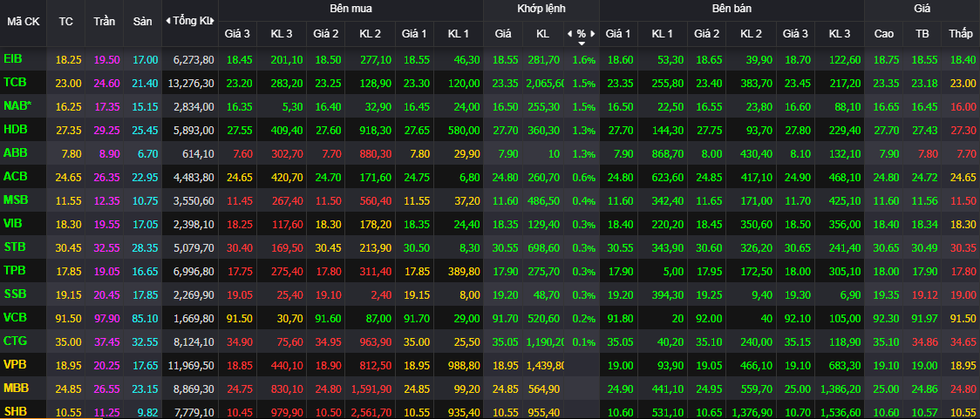Open stock ticker MBB
The width and height of the screenshot is (980, 419).
pyautogui.click(x=15, y=388)
